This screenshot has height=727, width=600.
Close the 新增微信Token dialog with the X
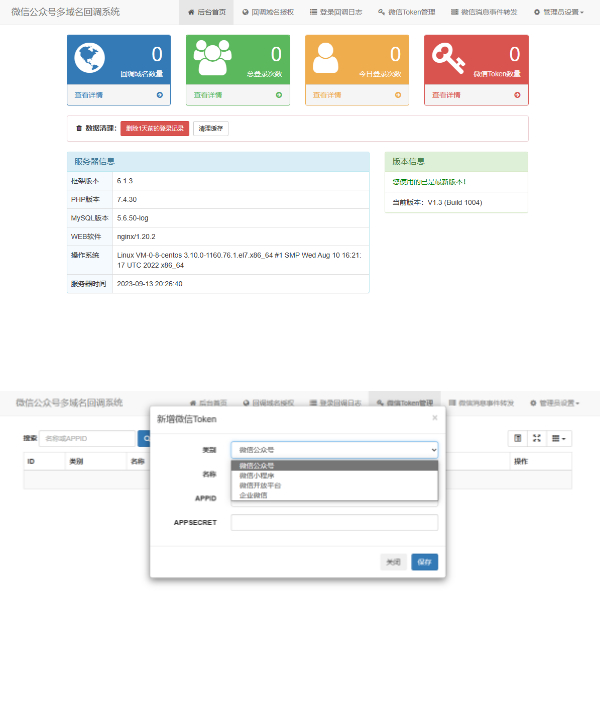[434, 417]
